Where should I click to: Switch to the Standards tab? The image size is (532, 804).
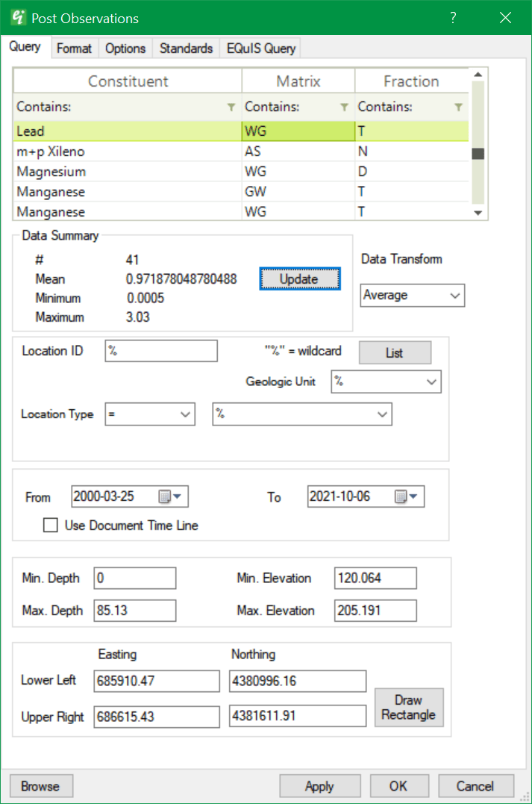186,49
